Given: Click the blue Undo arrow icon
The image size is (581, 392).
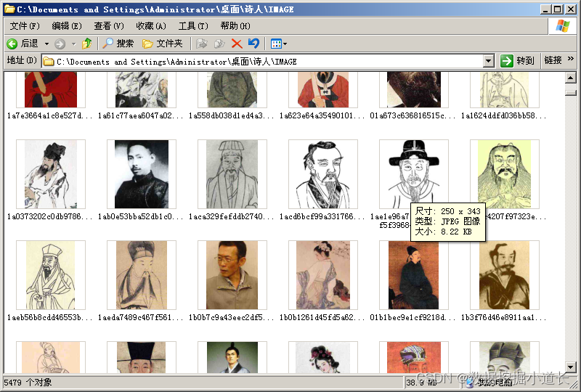Looking at the screenshot, I should 253,44.
